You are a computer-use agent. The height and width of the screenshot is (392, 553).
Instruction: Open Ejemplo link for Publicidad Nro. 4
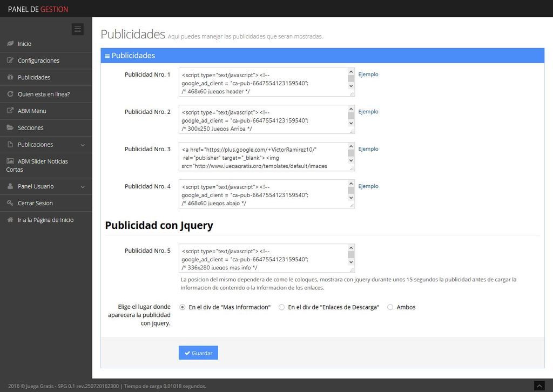click(368, 186)
